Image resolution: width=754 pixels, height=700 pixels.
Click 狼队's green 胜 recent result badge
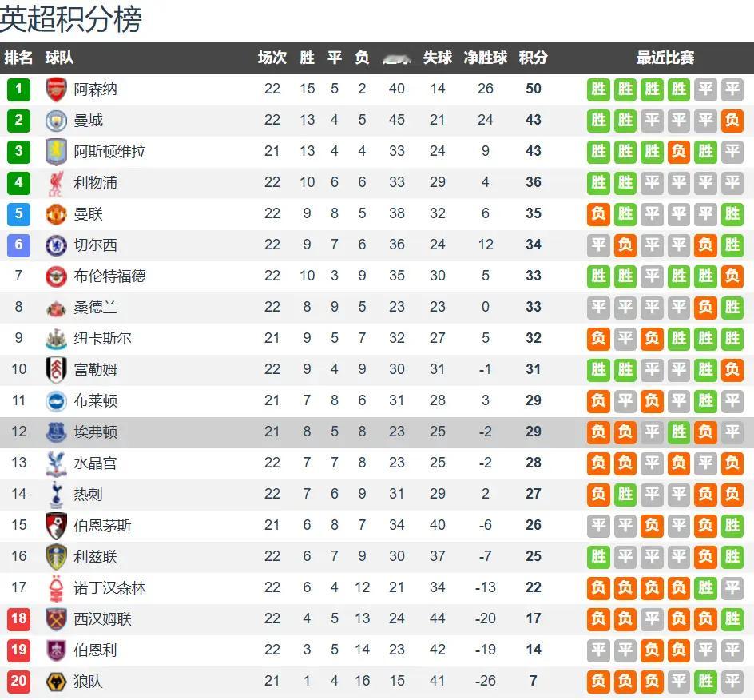click(705, 682)
